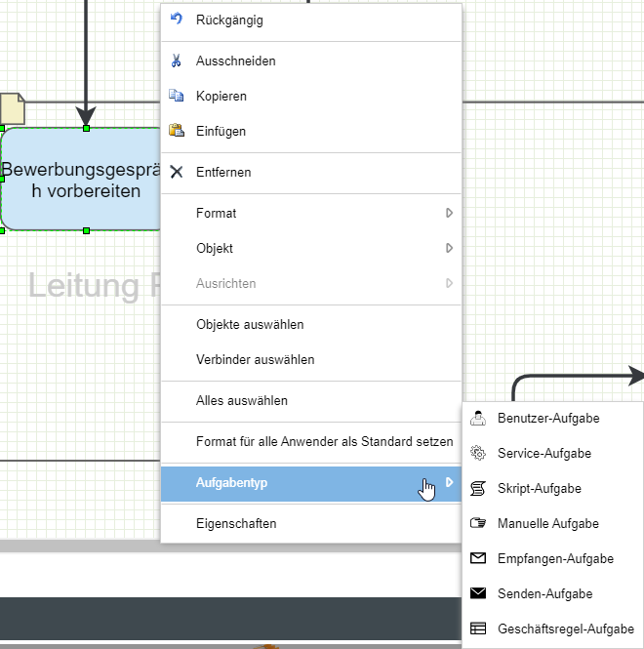Choose the Manuelle Aufgabe hand icon

click(x=478, y=524)
